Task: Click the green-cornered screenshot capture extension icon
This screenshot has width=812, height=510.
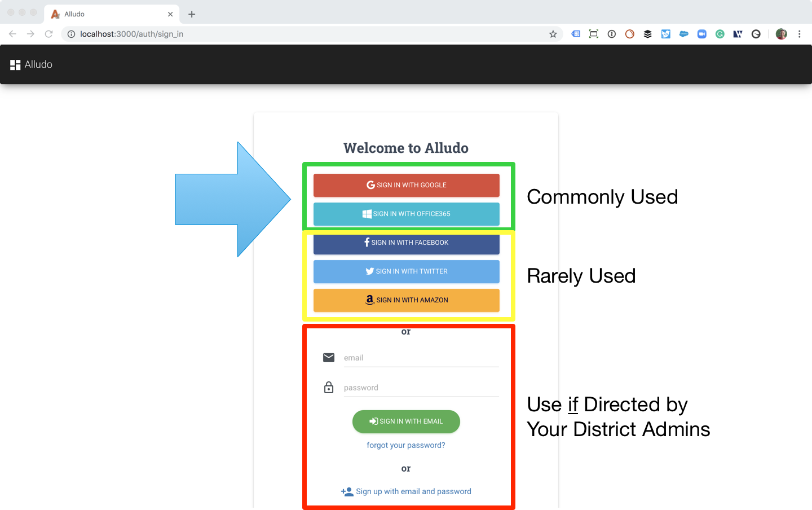Action: click(594, 34)
